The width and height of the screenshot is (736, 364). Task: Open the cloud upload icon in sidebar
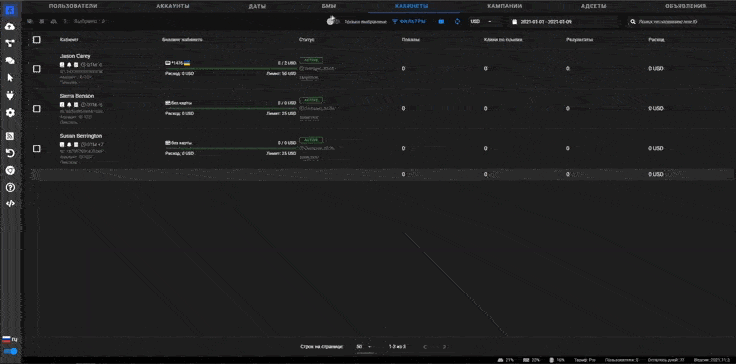pyautogui.click(x=10, y=27)
